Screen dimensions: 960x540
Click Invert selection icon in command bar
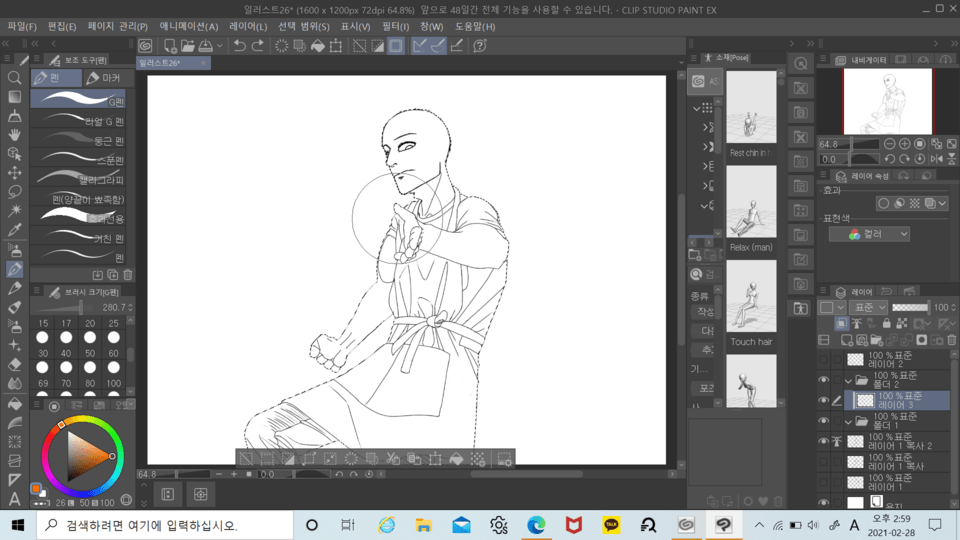coord(378,45)
